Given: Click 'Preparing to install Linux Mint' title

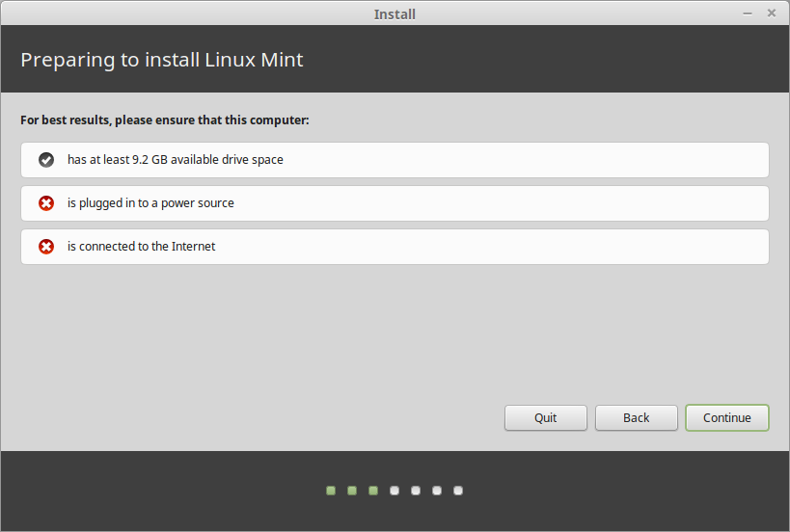Looking at the screenshot, I should click(x=162, y=60).
